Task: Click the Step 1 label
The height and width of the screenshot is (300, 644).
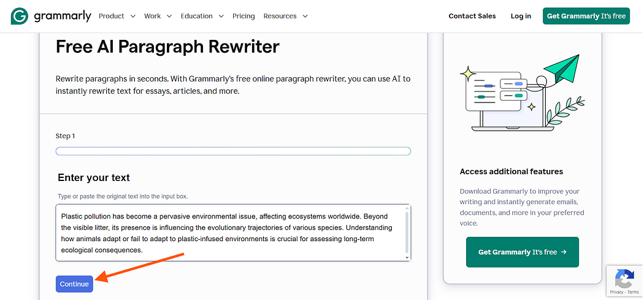Action: (x=65, y=136)
